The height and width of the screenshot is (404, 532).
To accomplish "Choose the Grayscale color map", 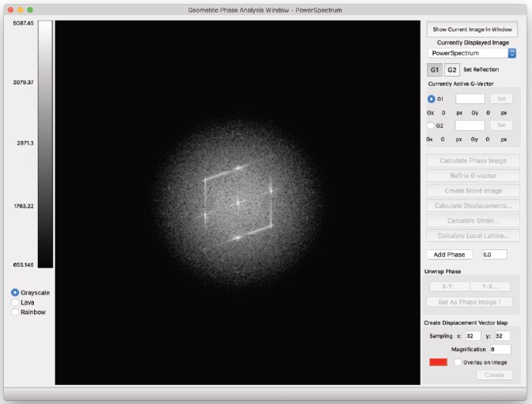I will 15,293.
